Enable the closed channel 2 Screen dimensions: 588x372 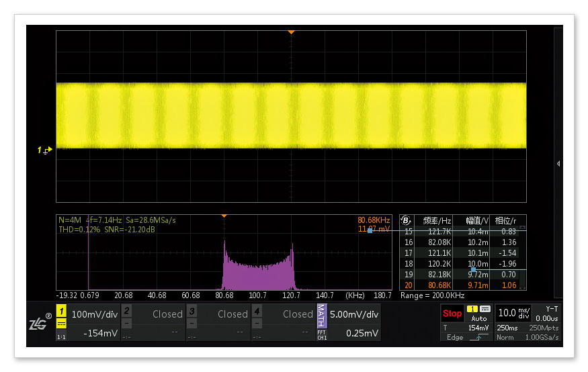(x=154, y=314)
